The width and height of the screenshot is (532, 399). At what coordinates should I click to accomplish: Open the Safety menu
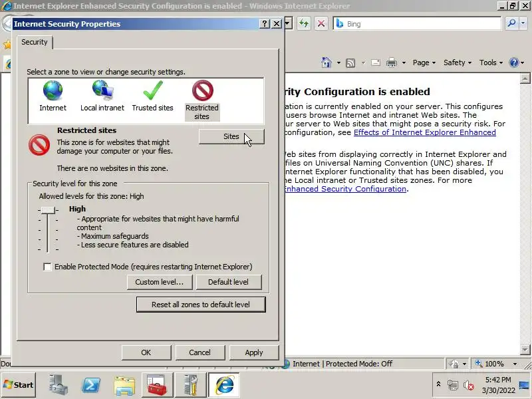pyautogui.click(x=457, y=63)
